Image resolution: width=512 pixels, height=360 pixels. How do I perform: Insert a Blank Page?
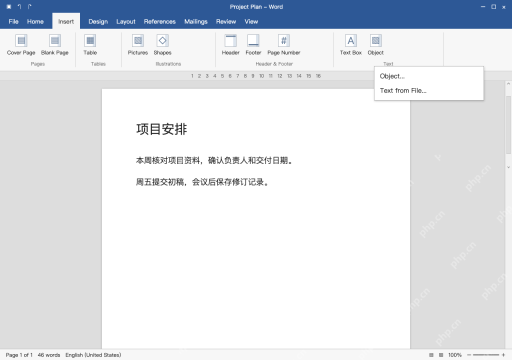[x=55, y=45]
